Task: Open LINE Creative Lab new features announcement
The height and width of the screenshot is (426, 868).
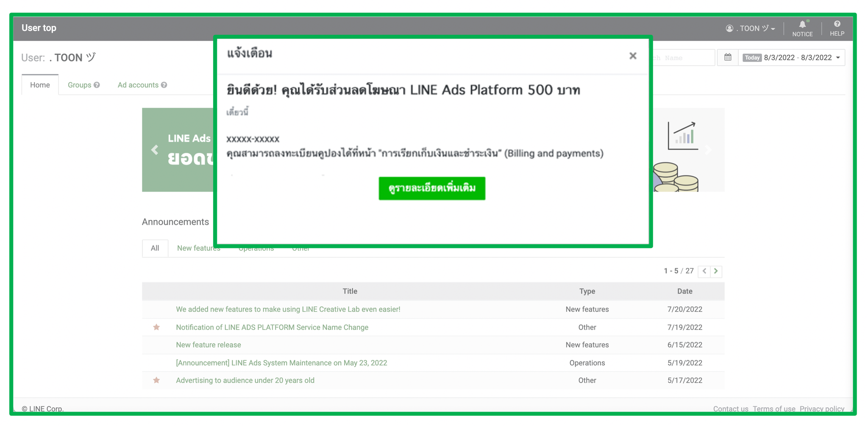Action: click(288, 309)
